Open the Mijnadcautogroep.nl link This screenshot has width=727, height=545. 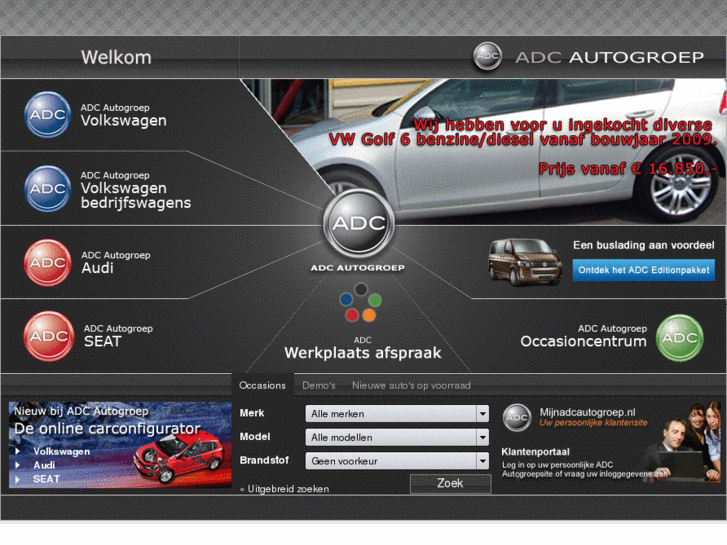point(587,412)
